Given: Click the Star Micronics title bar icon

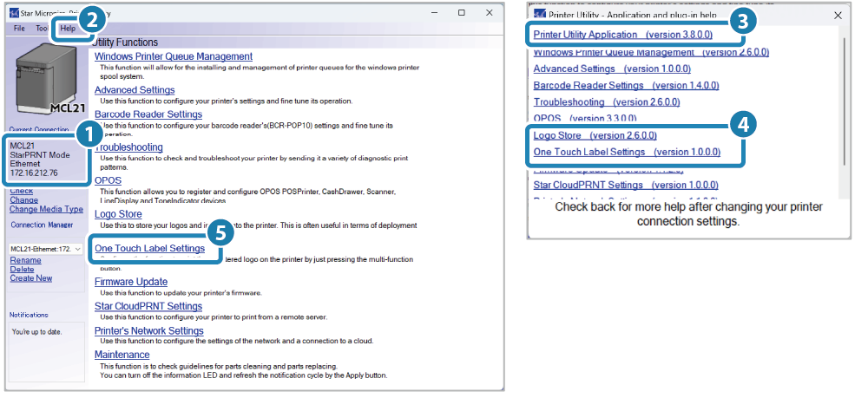Looking at the screenshot, I should [x=15, y=13].
